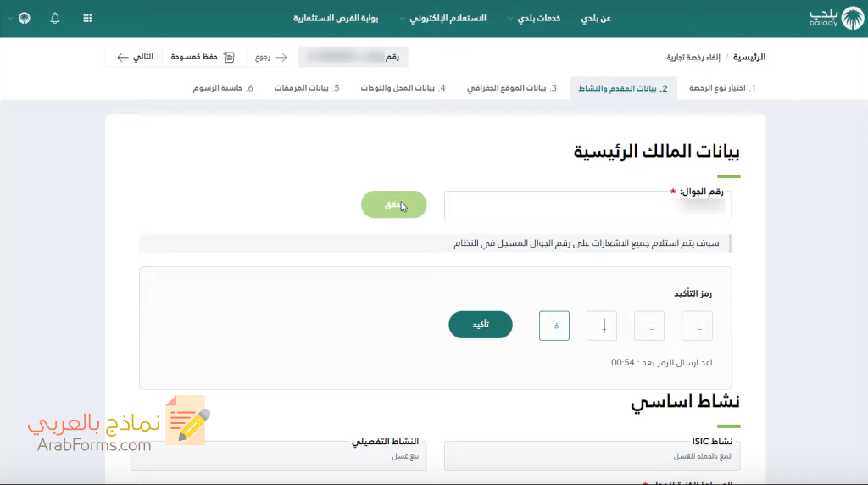The image size is (868, 485).
Task: Click the second confirmation code box
Action: tap(649, 326)
